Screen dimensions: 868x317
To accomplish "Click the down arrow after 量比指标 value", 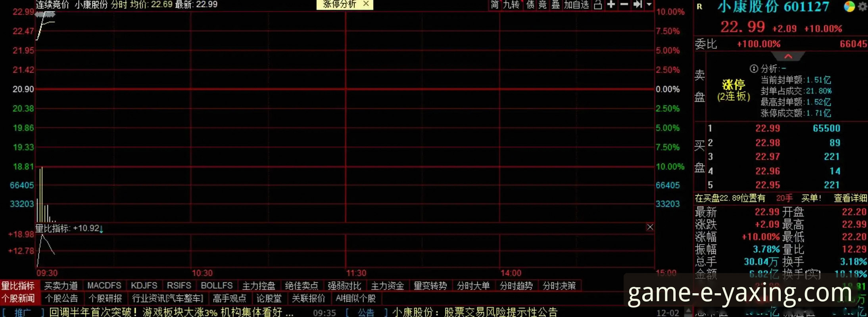I will point(101,229).
